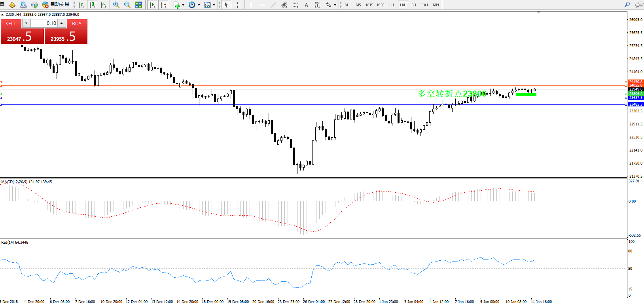Expand the periodicity clock dropdown
The height and width of the screenshot is (305, 644).
point(199,5)
